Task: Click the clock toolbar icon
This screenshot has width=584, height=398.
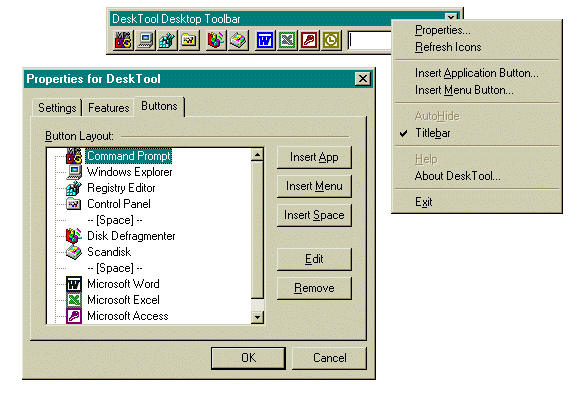Action: [x=331, y=40]
